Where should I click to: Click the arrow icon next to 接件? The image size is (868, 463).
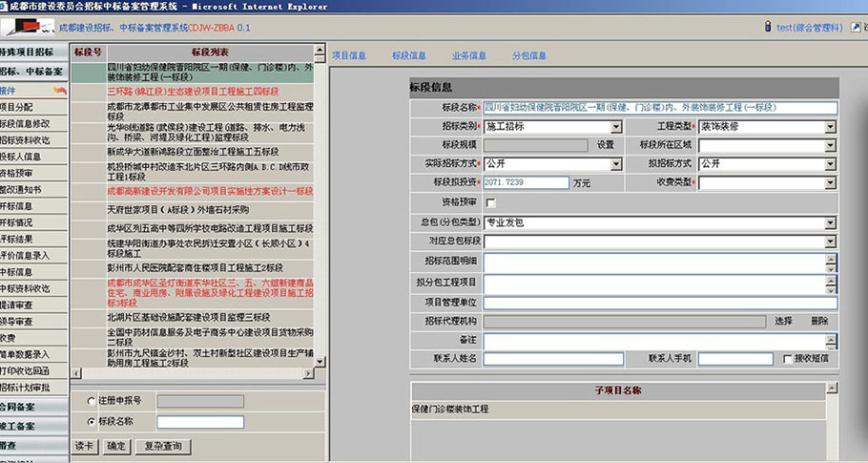60,91
